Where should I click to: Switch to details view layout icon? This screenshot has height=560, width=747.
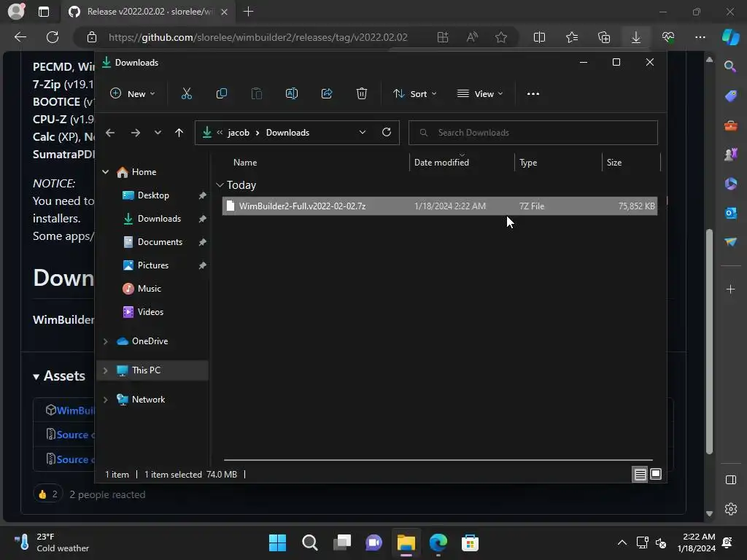[x=640, y=474]
